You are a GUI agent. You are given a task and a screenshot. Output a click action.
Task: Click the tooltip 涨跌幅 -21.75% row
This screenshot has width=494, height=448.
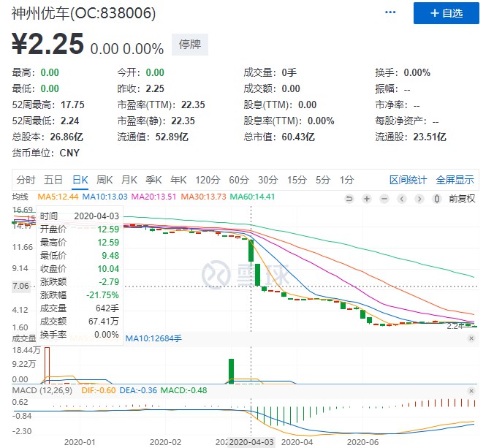pos(80,295)
